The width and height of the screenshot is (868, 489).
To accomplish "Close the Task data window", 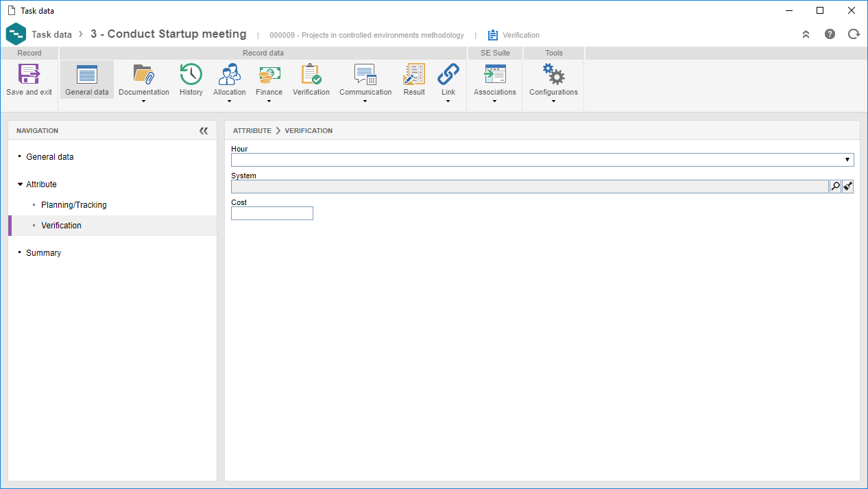I will pyautogui.click(x=852, y=10).
